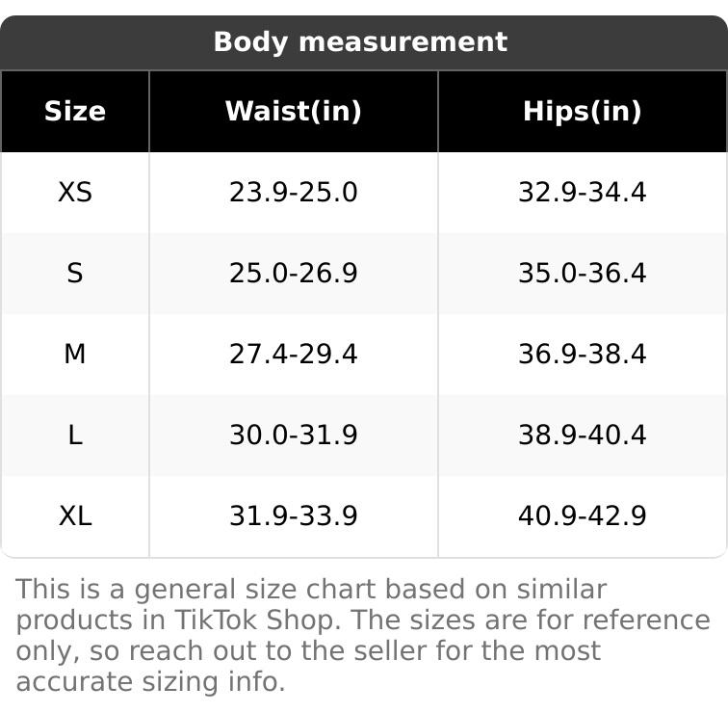Image resolution: width=728 pixels, height=713 pixels.
Task: Select hips value 32.9-34.4
Action: click(583, 193)
